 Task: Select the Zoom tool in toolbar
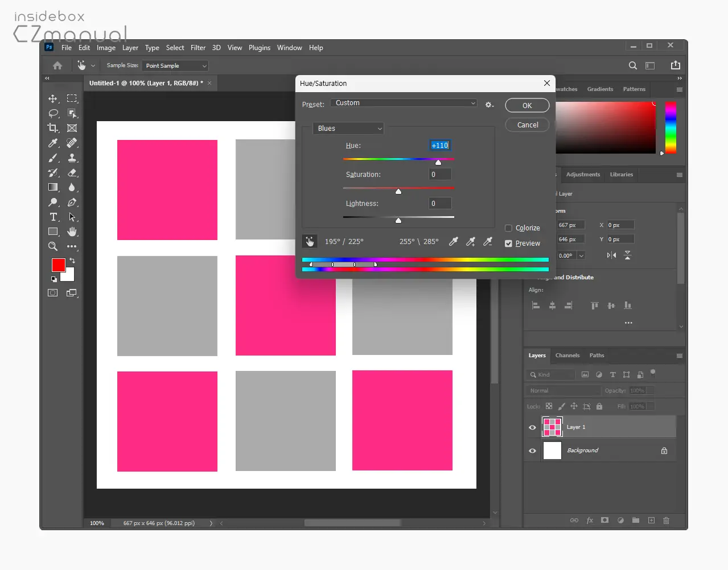click(x=53, y=246)
